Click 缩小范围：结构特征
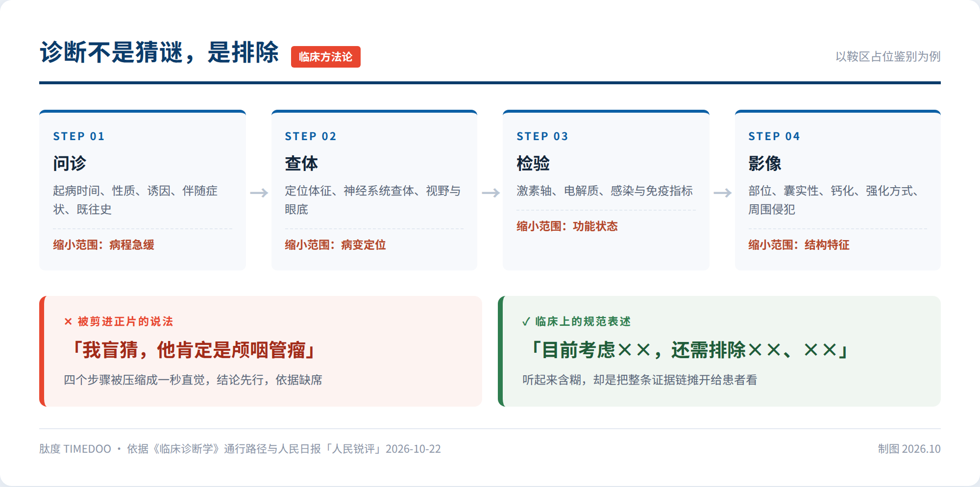This screenshot has height=487, width=980. 799,244
